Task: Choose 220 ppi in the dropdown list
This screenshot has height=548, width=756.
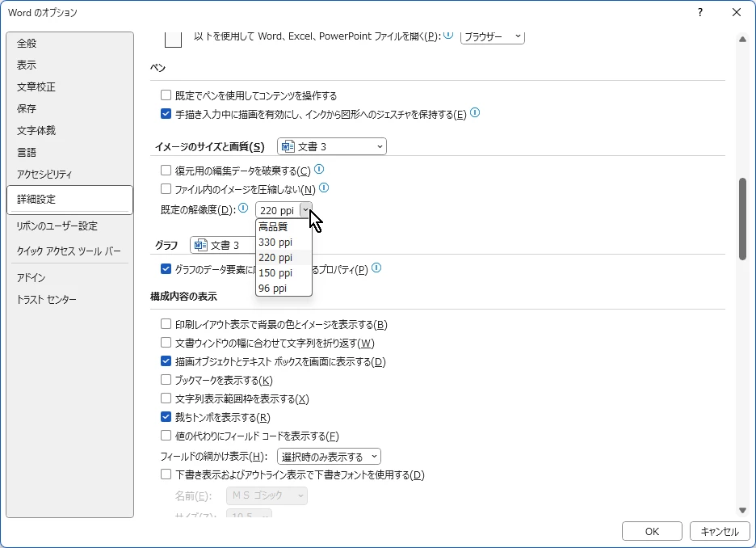Action: click(x=283, y=258)
